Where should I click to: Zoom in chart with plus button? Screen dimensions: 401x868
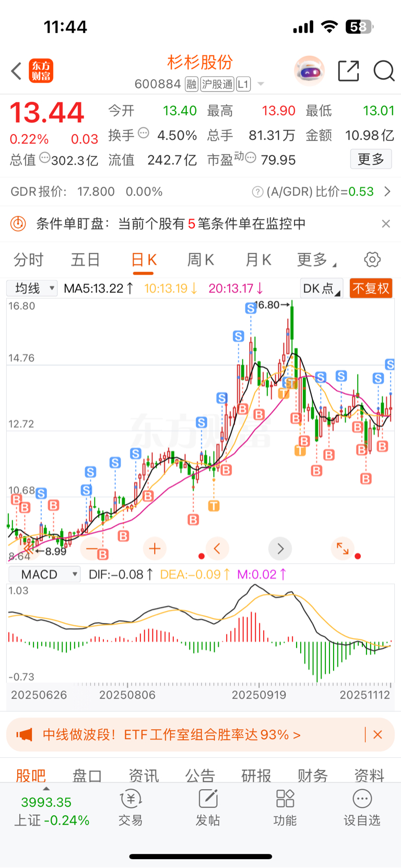point(155,549)
